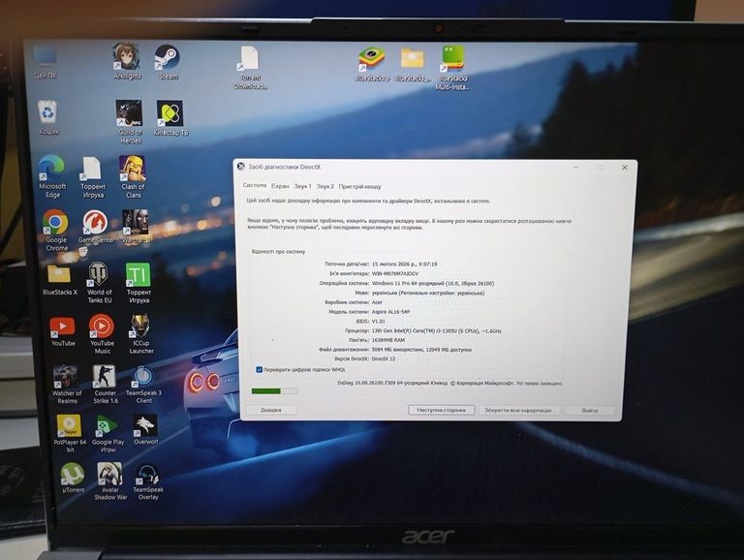Click the DirectX title bar window icon
The height and width of the screenshot is (560, 744).
pos(241,167)
